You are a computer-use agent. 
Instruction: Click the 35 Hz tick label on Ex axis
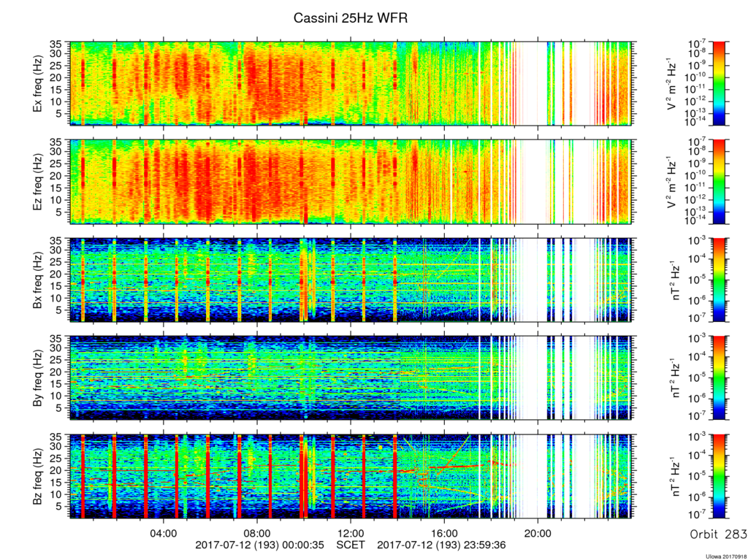[x=56, y=45]
